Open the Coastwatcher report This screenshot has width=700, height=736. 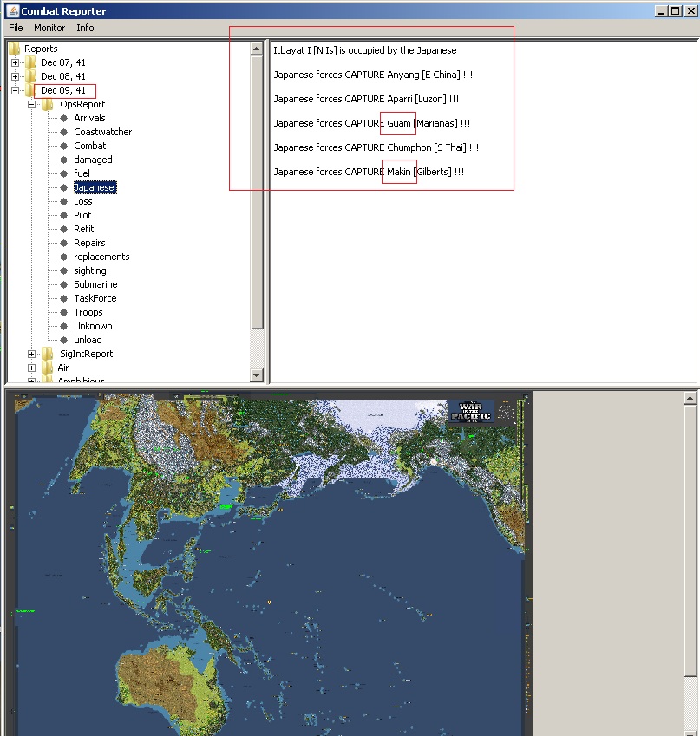pos(103,132)
